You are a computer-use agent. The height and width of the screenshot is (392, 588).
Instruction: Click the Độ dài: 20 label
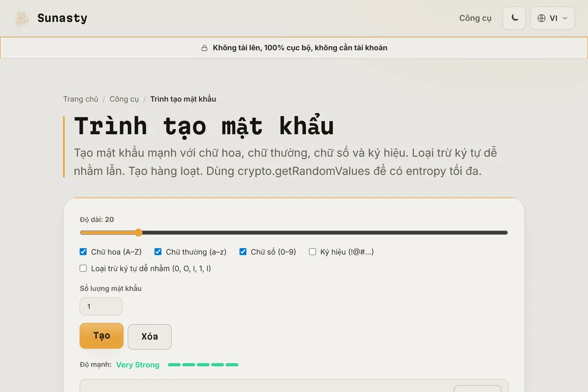pos(97,219)
